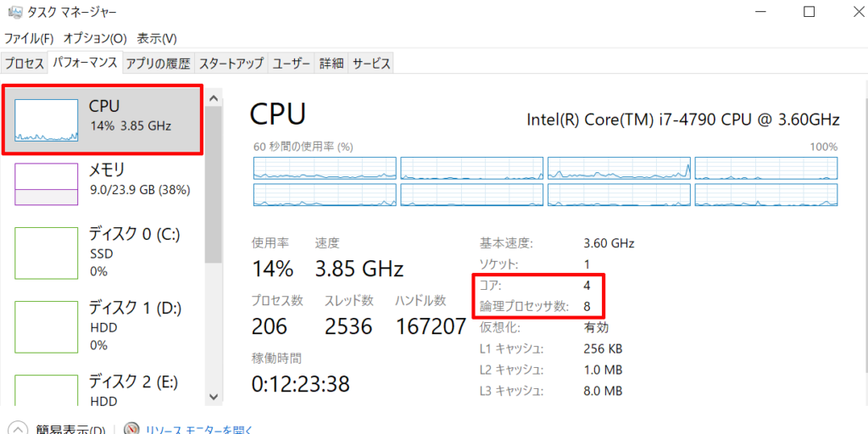
Task: Click sidebar scrollbar up arrow
Action: [213, 98]
